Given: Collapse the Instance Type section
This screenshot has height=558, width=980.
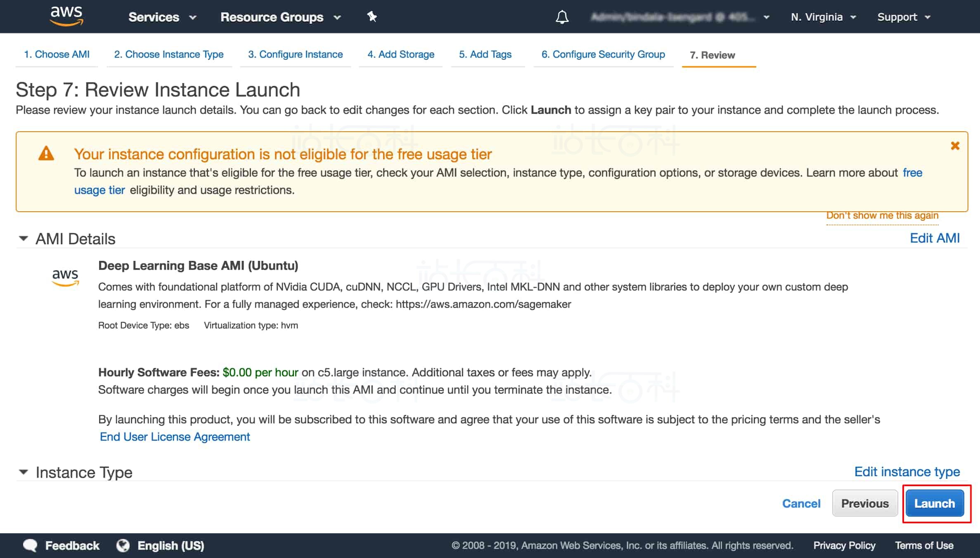Looking at the screenshot, I should [x=24, y=472].
